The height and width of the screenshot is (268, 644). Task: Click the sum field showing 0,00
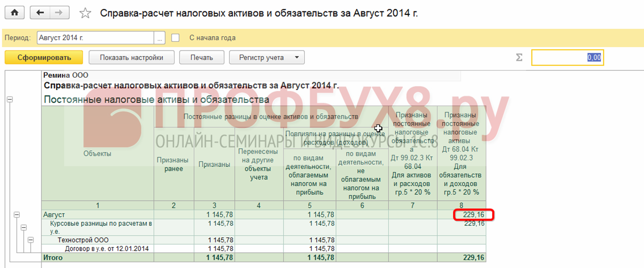(x=567, y=57)
